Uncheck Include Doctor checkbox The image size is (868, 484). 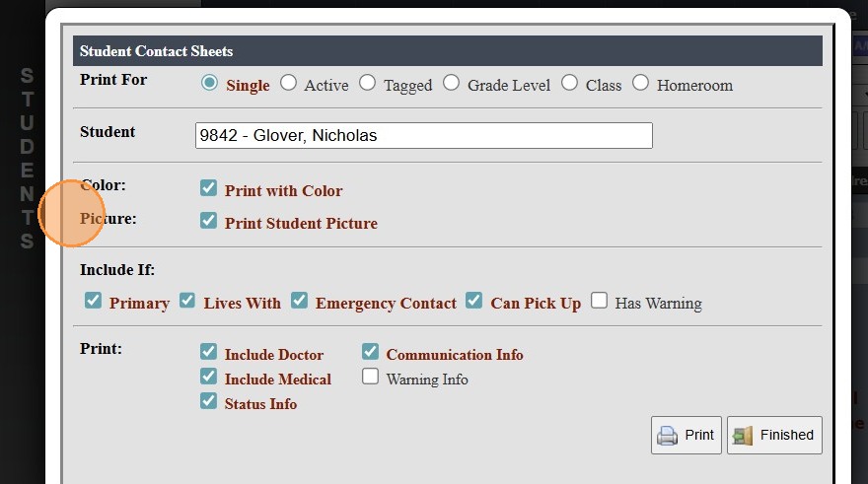tap(208, 351)
